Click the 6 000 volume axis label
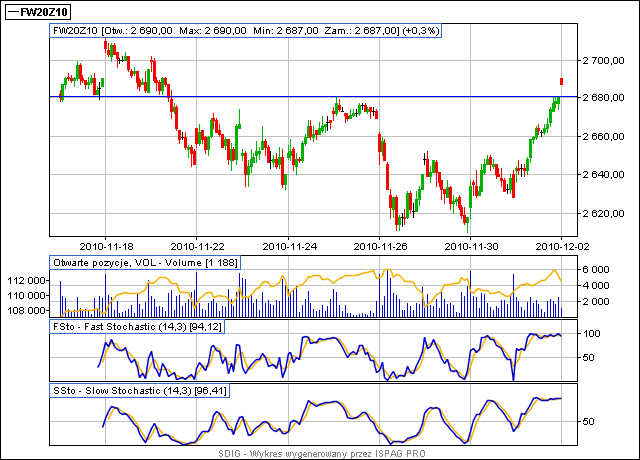The height and width of the screenshot is (460, 640). click(596, 270)
